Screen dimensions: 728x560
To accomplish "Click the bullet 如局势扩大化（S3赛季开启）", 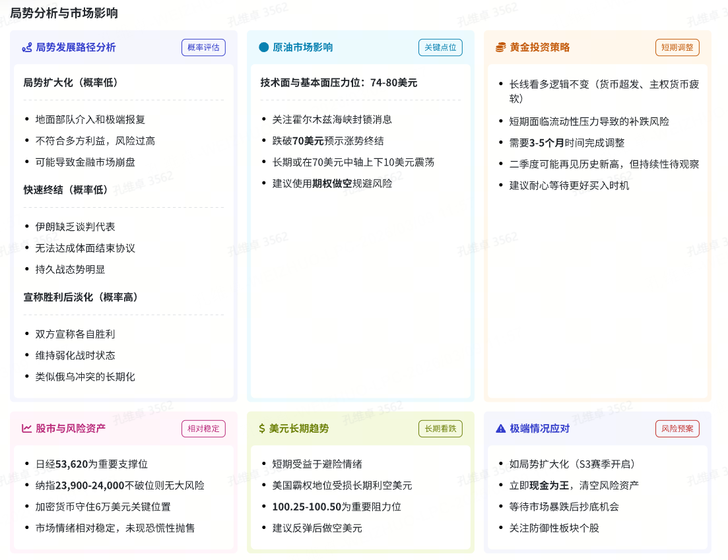I will click(x=572, y=464).
